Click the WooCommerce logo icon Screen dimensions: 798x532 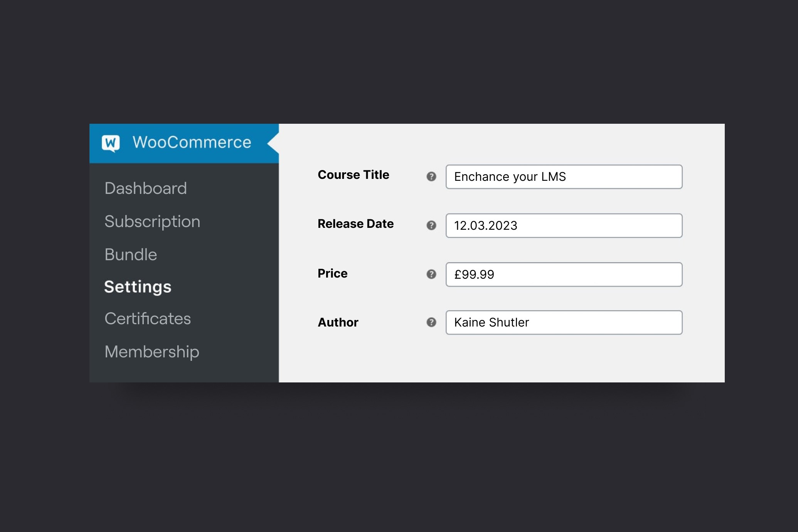(111, 143)
